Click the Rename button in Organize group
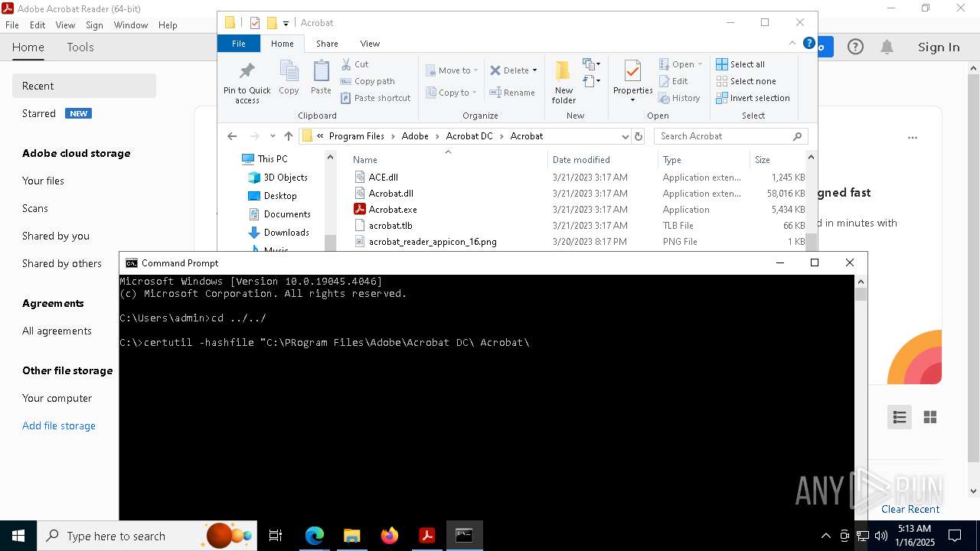 tap(512, 93)
